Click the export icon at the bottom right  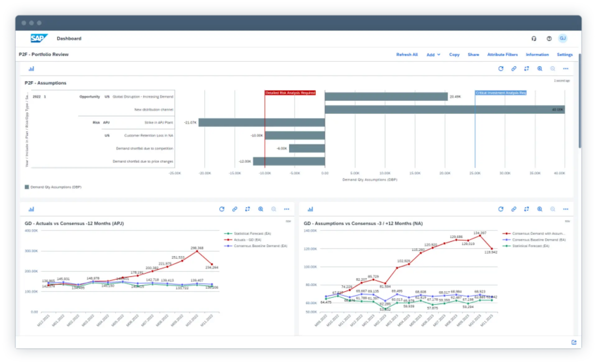574,342
